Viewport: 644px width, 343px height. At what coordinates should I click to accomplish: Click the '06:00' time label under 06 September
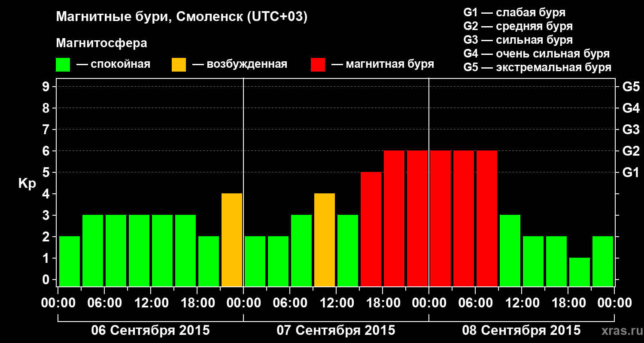coord(105,303)
